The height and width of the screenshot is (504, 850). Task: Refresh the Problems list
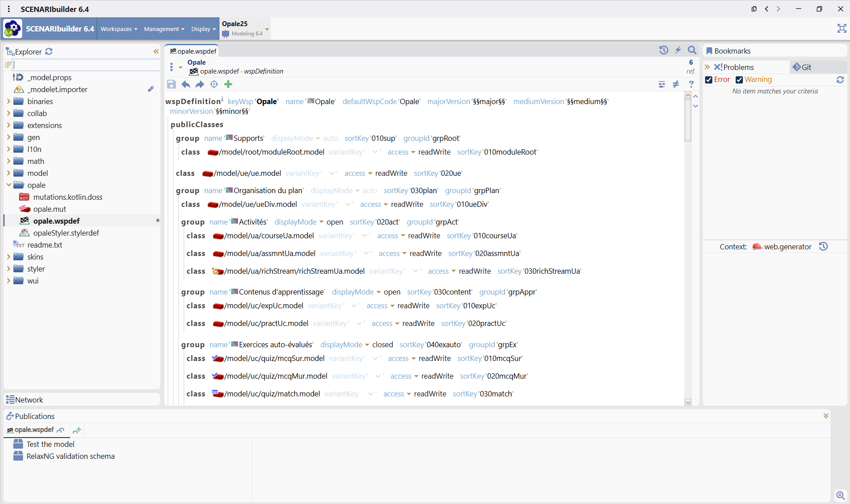(x=840, y=80)
